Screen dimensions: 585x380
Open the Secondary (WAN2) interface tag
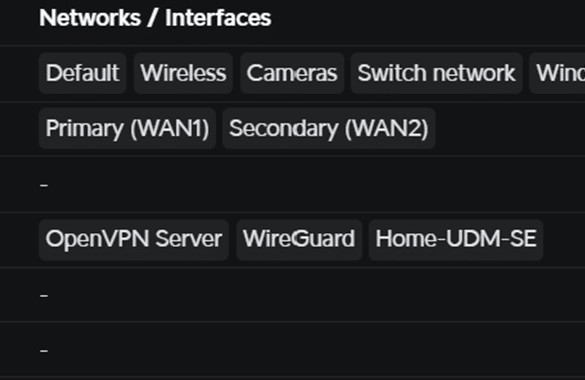point(329,128)
